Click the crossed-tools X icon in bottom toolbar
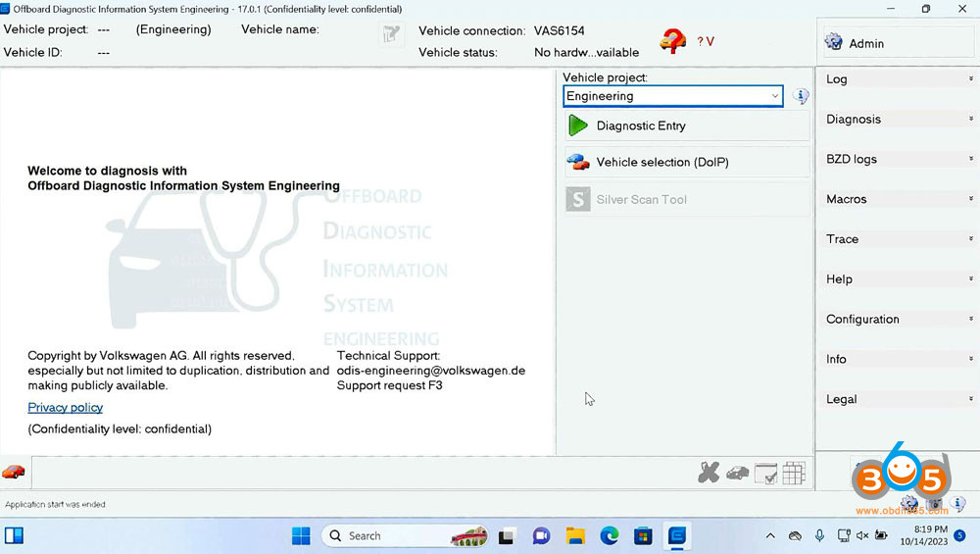The image size is (980, 554). click(709, 473)
